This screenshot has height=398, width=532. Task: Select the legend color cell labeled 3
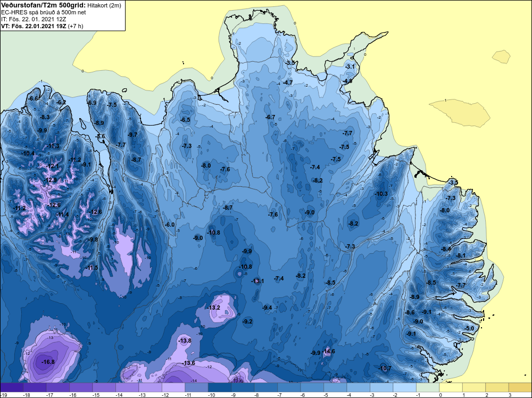click(x=520, y=387)
